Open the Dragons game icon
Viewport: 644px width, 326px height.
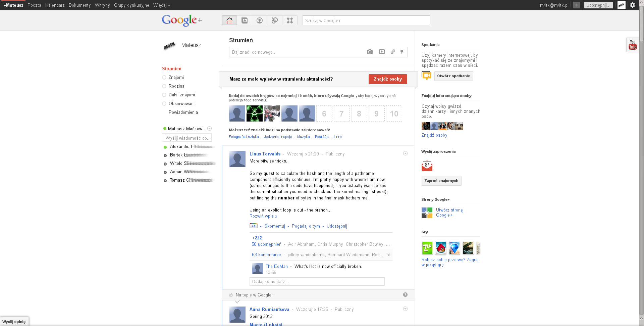(x=468, y=248)
